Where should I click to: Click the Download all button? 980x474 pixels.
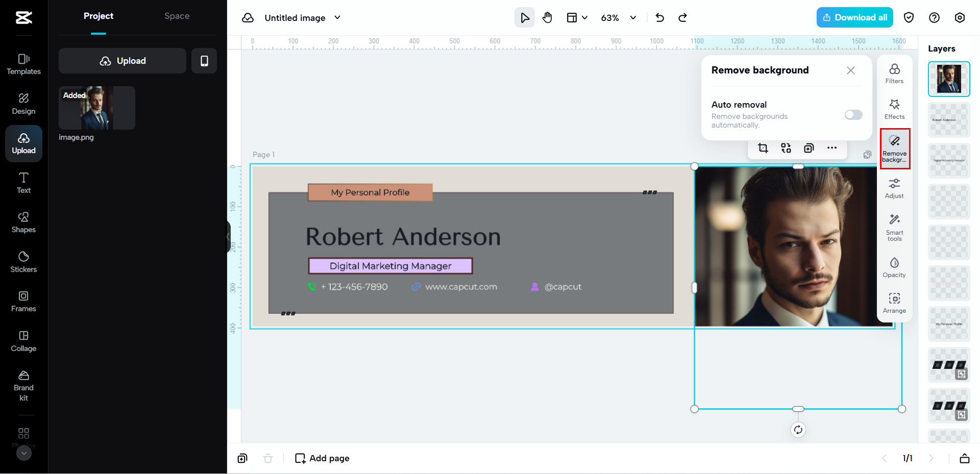point(854,18)
